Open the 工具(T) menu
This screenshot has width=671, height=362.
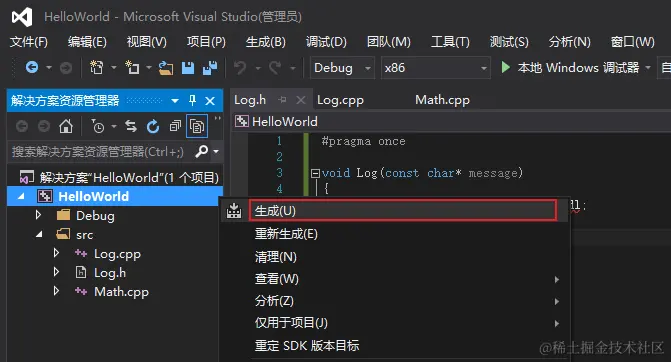(x=450, y=42)
